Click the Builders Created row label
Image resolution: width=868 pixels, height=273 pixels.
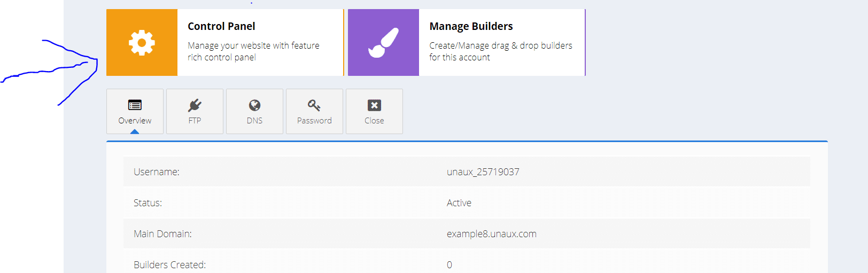coord(169,264)
